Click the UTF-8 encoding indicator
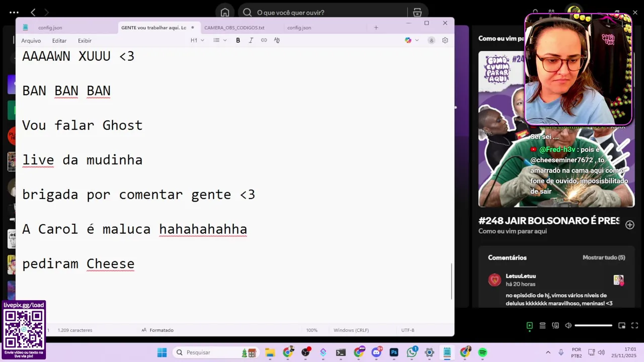 pos(408,330)
